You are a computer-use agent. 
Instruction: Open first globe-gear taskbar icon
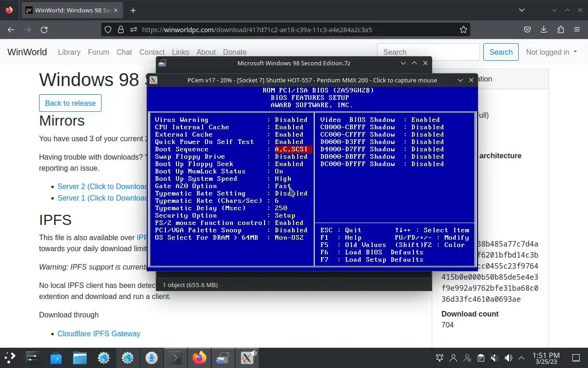pos(104,357)
